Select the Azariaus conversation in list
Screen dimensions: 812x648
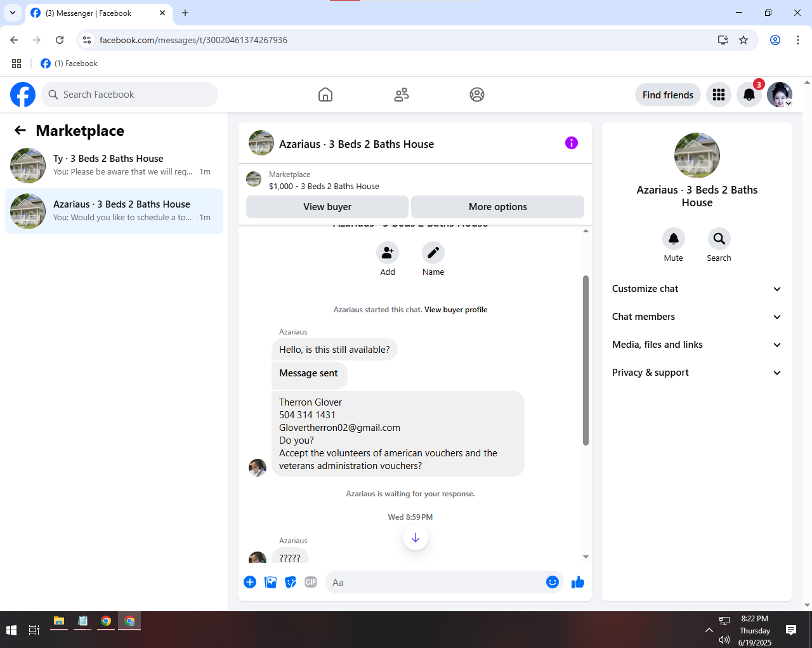point(114,211)
